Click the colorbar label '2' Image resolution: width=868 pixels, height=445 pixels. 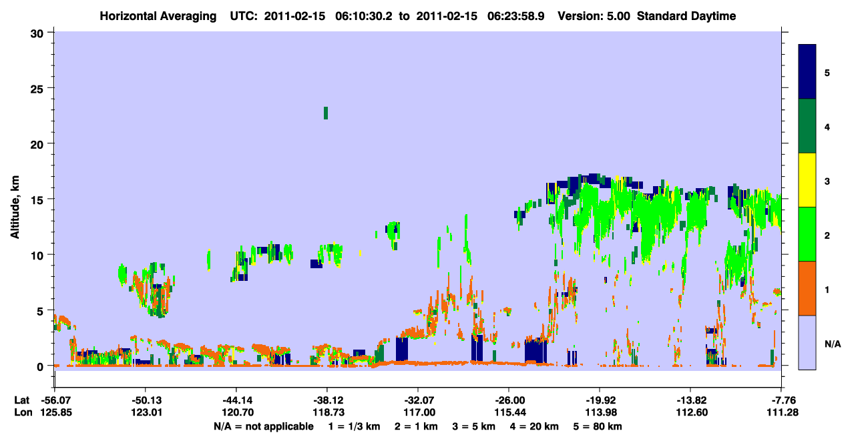tap(827, 235)
